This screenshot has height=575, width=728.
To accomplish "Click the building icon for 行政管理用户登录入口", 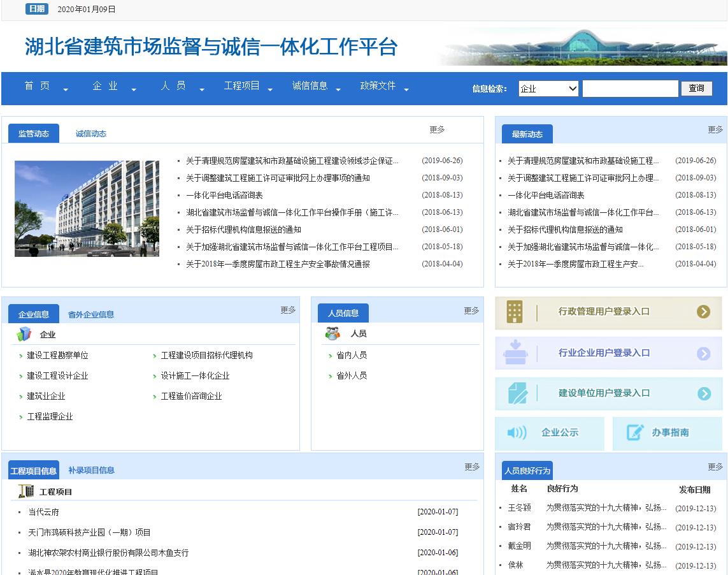I will 514,312.
